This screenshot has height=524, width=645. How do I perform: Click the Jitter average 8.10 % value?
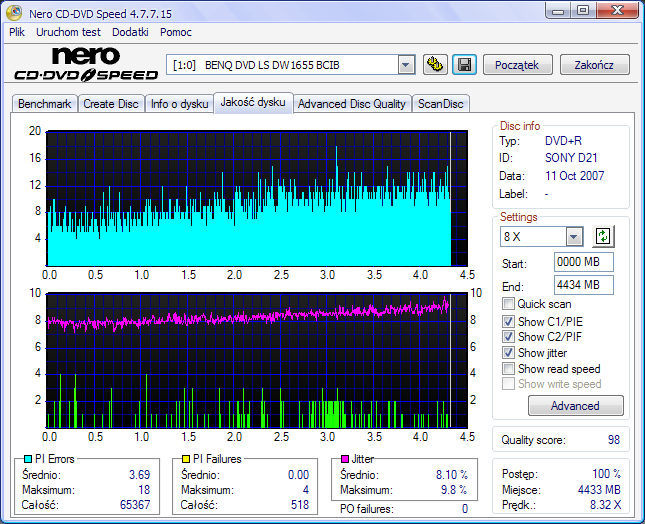pyautogui.click(x=452, y=475)
